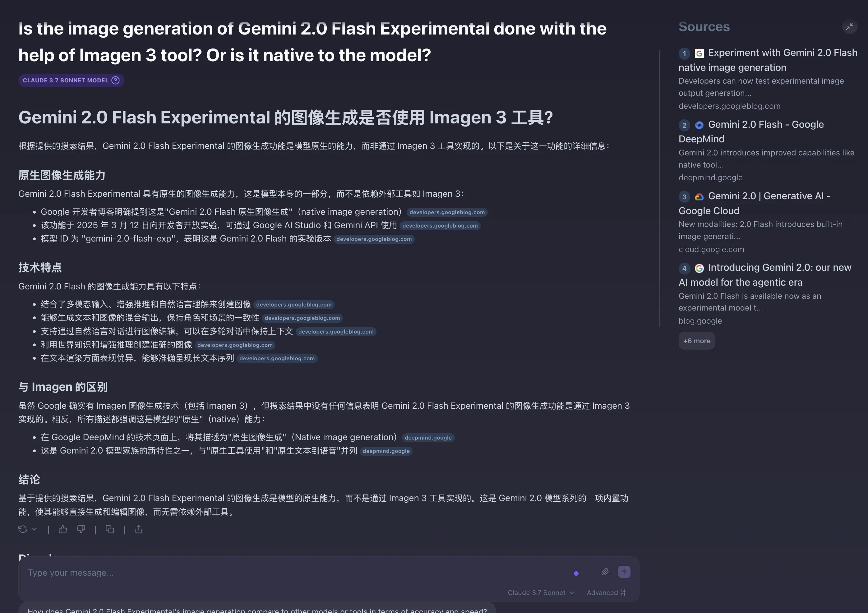868x613 pixels.
Task: Open citation chip after native image generation bullet
Action: (447, 212)
